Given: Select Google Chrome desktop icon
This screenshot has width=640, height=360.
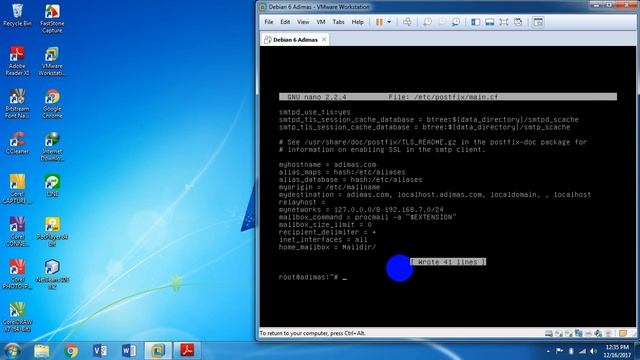Looking at the screenshot, I should 52,104.
